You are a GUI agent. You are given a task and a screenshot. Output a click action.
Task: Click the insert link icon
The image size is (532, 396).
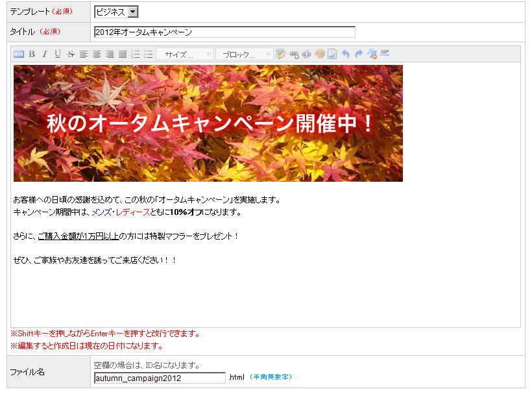click(x=294, y=55)
